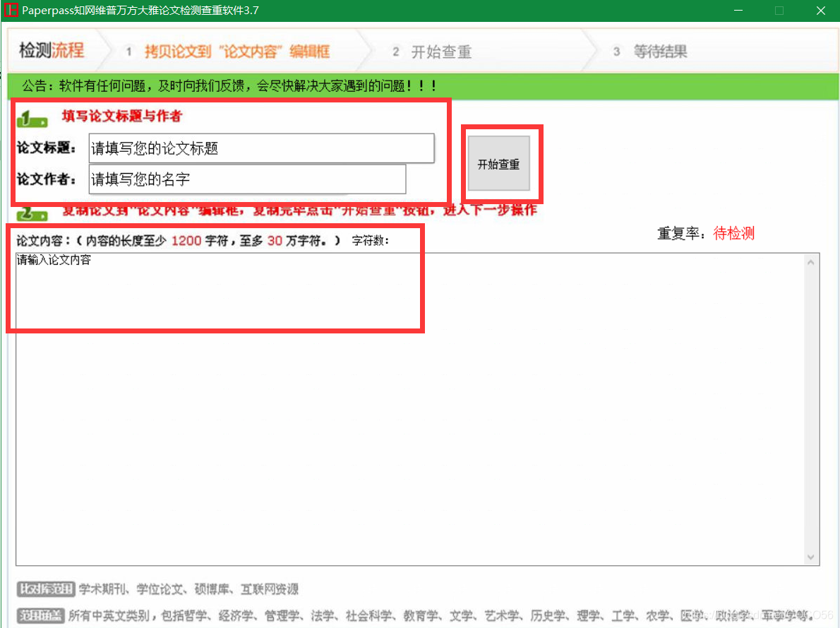Click the scrollbar up arrow of content box

coord(811,262)
